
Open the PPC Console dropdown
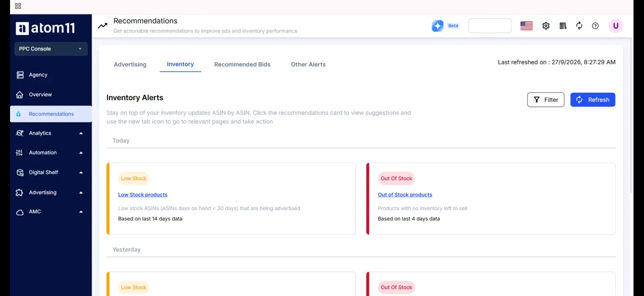(51, 49)
